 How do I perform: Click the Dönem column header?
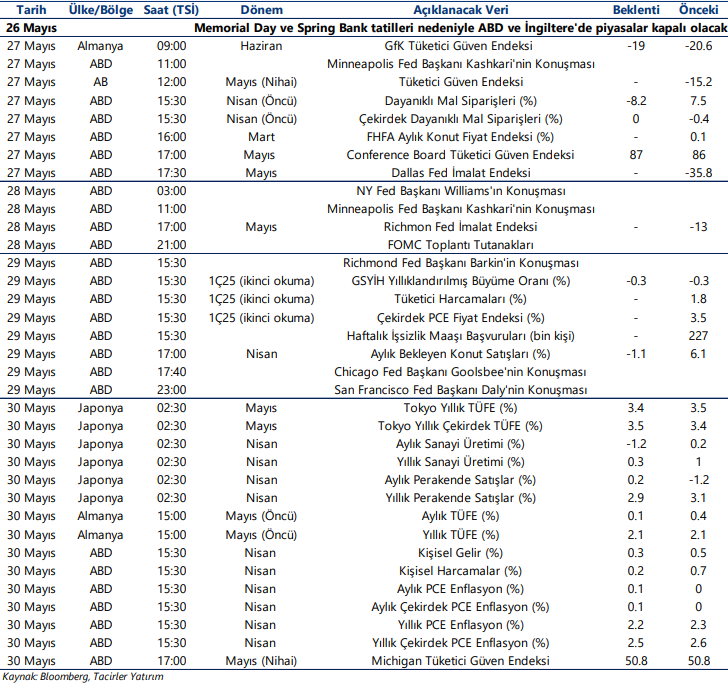pyautogui.click(x=261, y=10)
